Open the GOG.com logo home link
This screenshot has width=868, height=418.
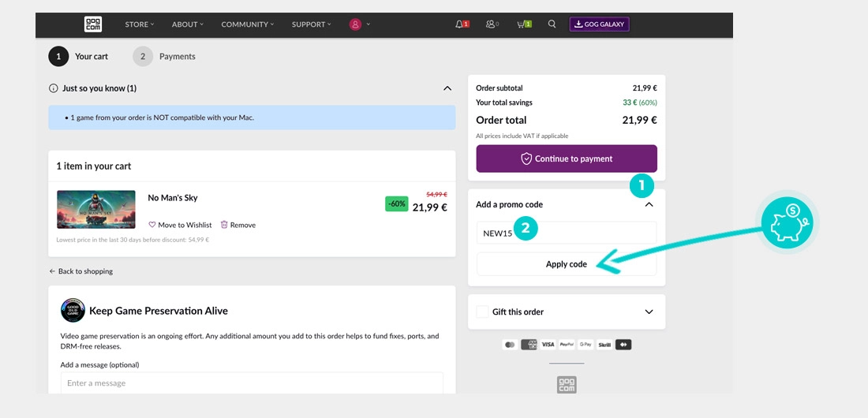tap(93, 24)
